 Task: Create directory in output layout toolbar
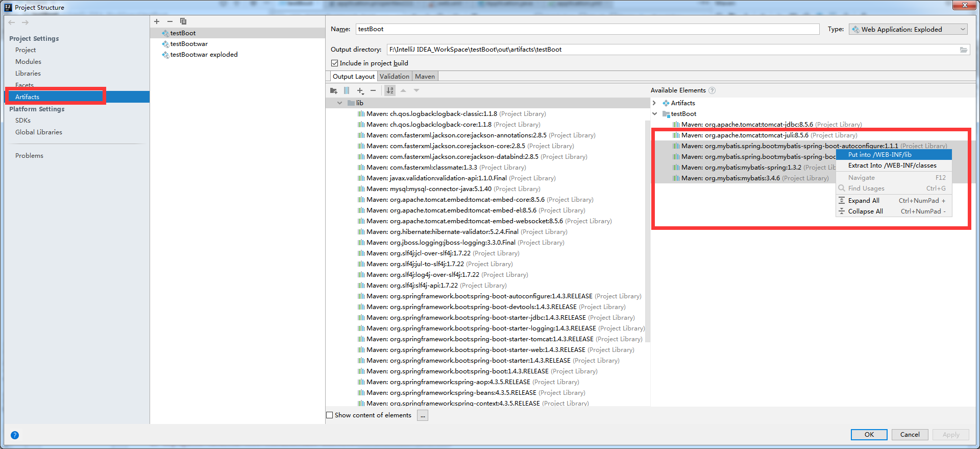point(334,90)
